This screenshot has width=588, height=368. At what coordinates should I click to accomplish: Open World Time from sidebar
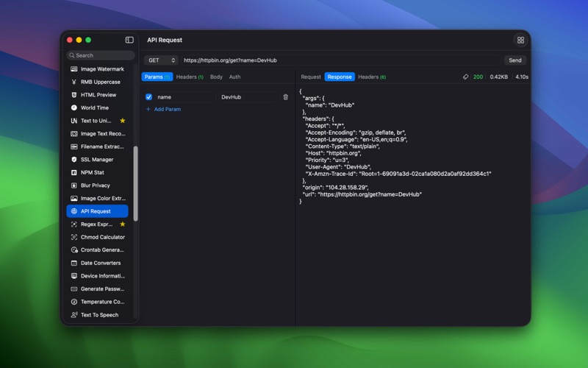pyautogui.click(x=94, y=107)
